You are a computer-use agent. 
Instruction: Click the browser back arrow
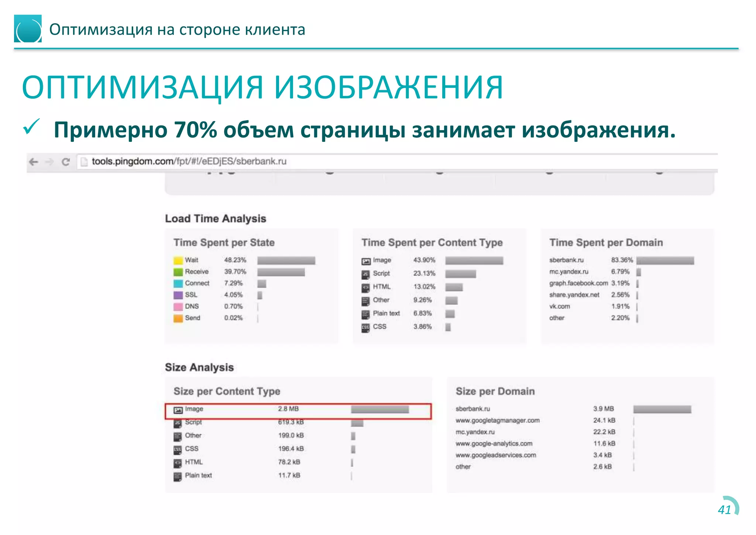[34, 162]
